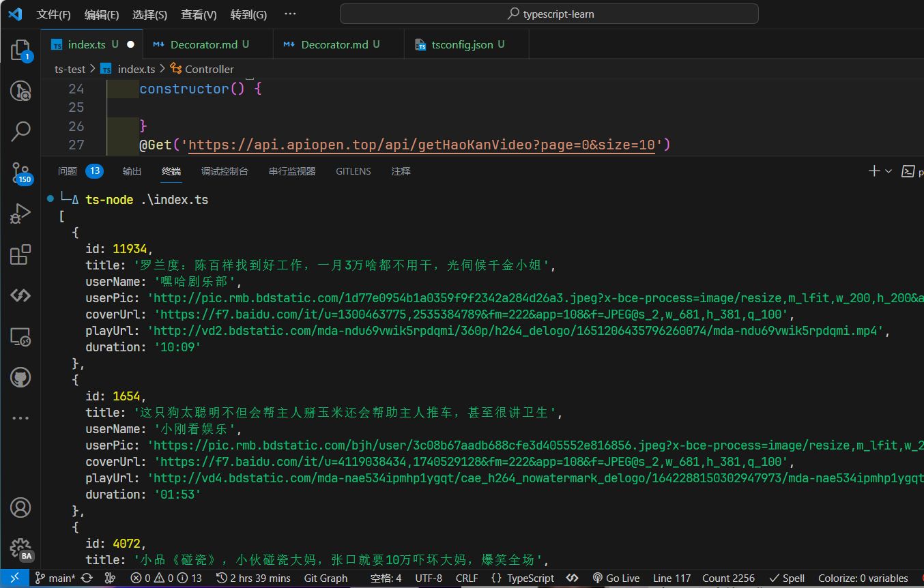The width and height of the screenshot is (924, 588).
Task: Open the tsconfig.json editor tab
Action: click(462, 44)
